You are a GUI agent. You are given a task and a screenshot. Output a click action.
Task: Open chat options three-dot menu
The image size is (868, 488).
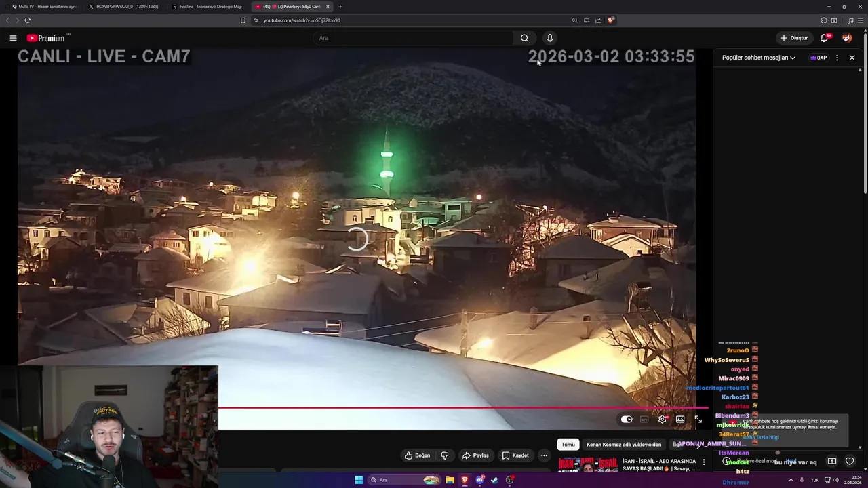tap(837, 58)
